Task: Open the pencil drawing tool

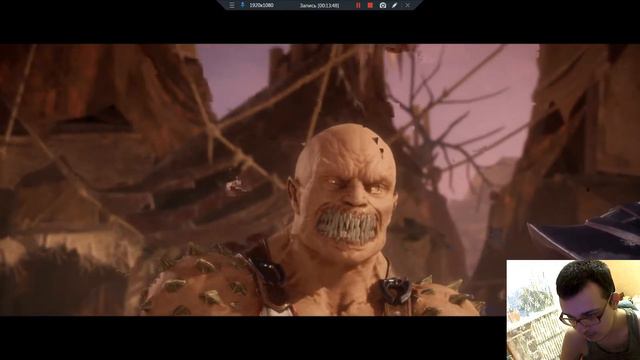Action: (x=395, y=5)
